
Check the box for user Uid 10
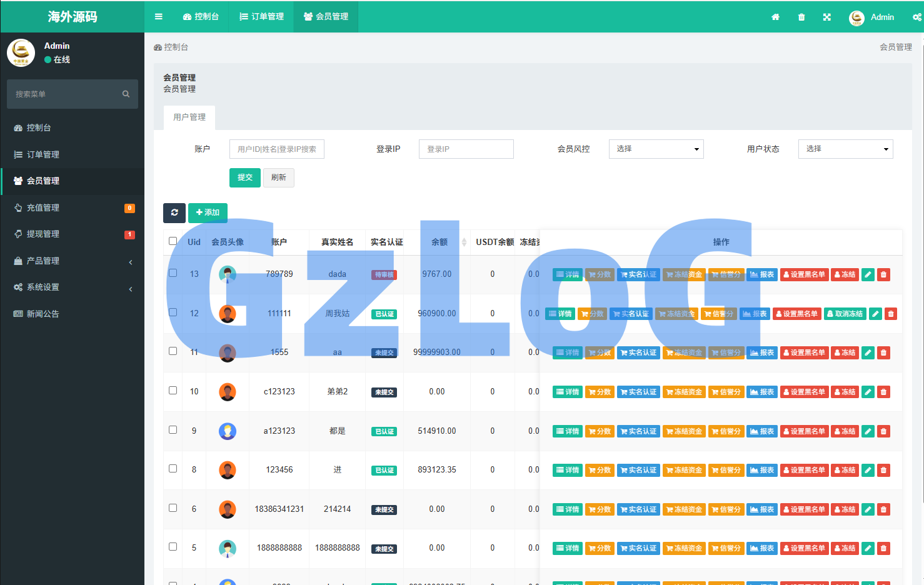[x=173, y=390]
